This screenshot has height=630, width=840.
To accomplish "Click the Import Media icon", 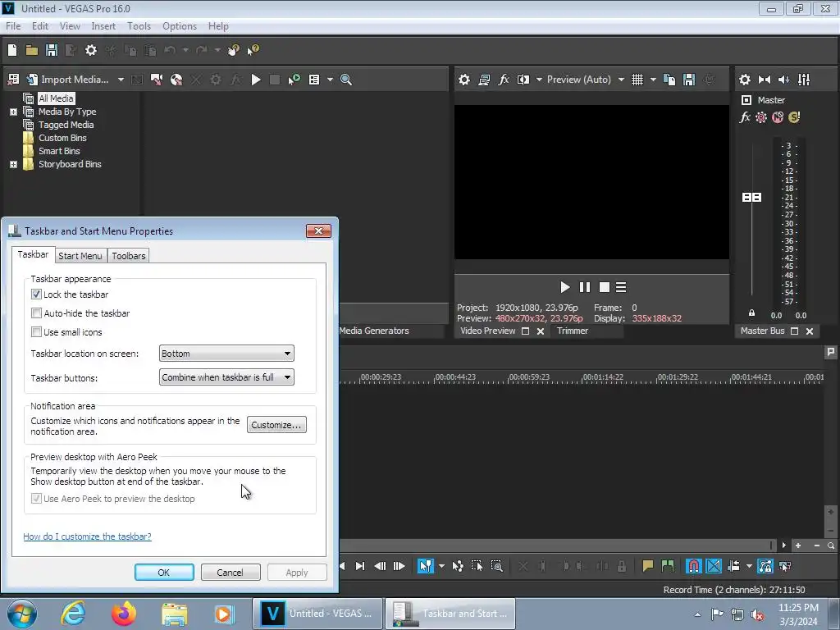I will (x=32, y=80).
